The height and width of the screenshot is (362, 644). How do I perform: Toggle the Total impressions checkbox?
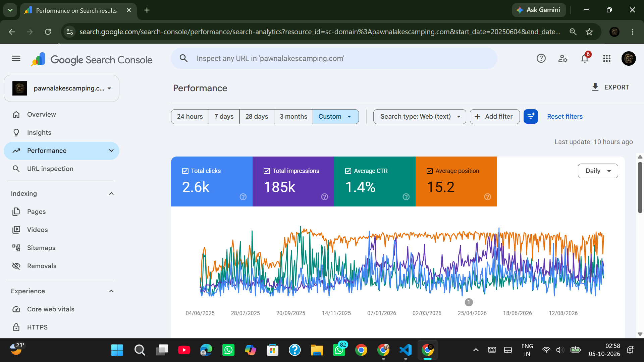tap(267, 171)
